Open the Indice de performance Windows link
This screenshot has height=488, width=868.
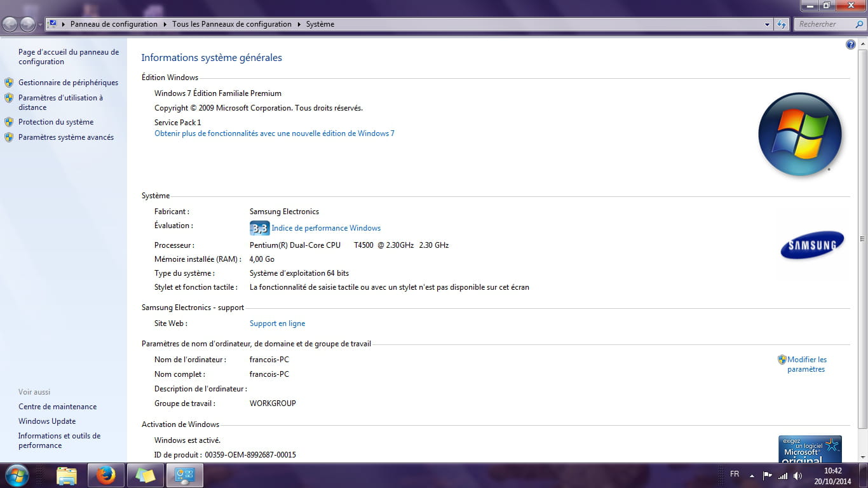click(x=326, y=228)
